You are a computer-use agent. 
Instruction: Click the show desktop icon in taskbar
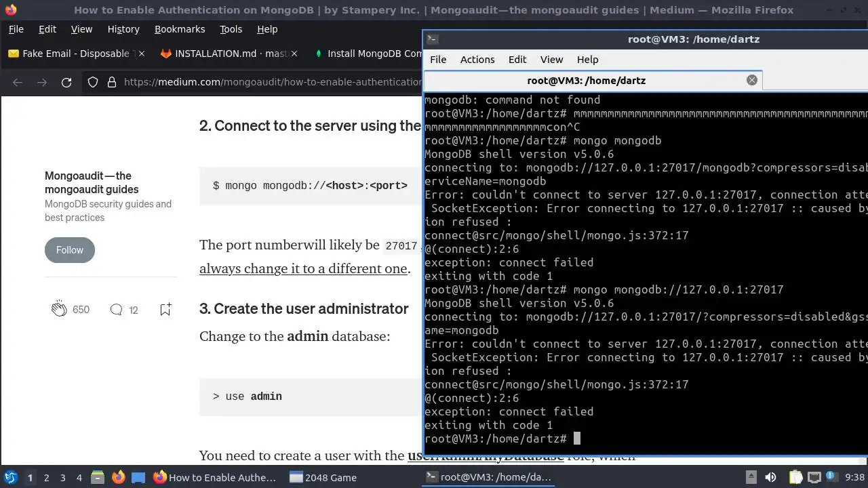click(x=138, y=478)
